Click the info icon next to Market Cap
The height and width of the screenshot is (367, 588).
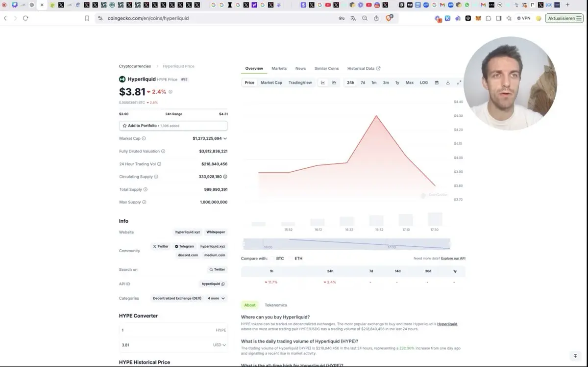pos(144,138)
